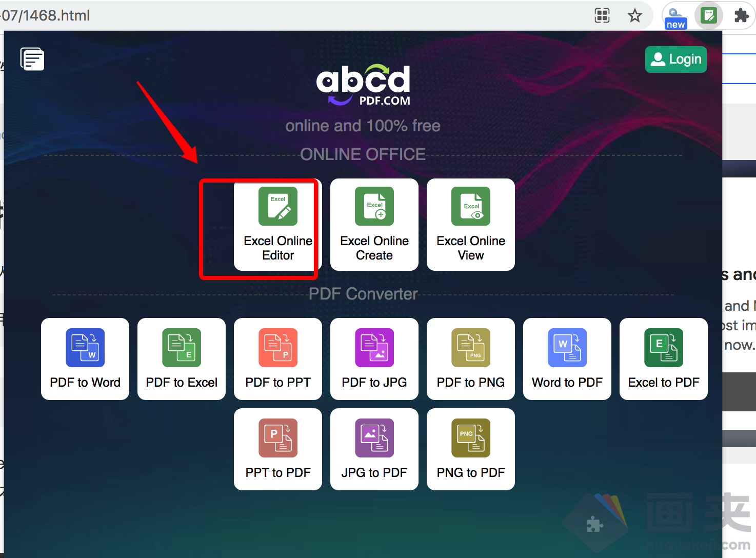Choose the PDF to PPT converter
This screenshot has width=756, height=558.
(x=277, y=359)
